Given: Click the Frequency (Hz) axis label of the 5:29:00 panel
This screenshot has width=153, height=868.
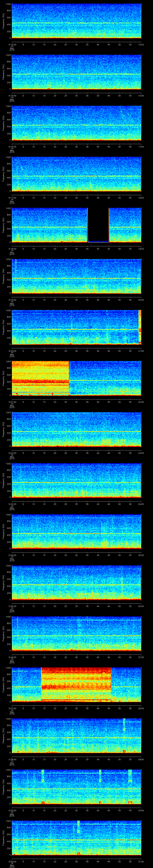Looking at the screenshot, I should click(3, 786).
